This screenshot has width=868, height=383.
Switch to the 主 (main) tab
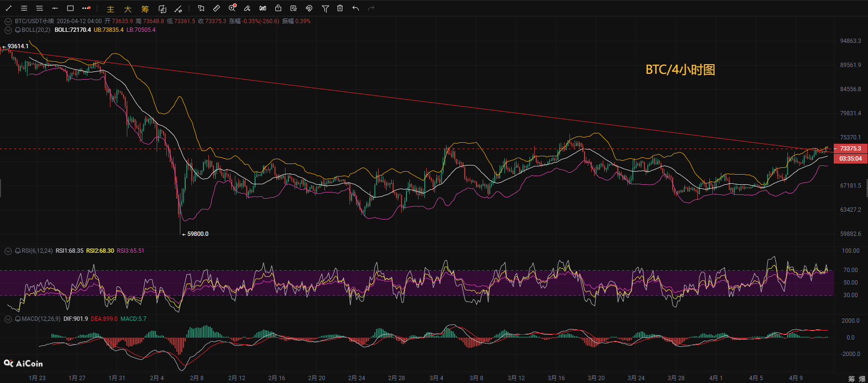point(110,9)
